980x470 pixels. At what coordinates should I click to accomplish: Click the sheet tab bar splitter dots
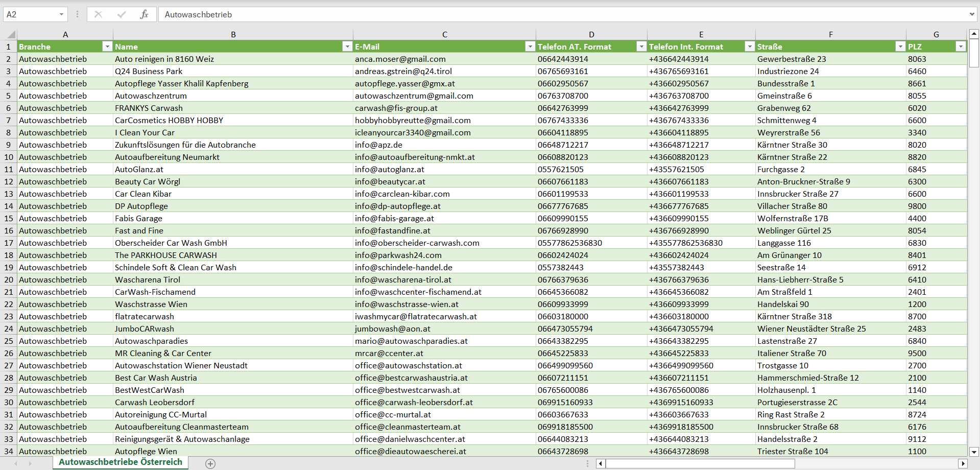click(x=587, y=463)
